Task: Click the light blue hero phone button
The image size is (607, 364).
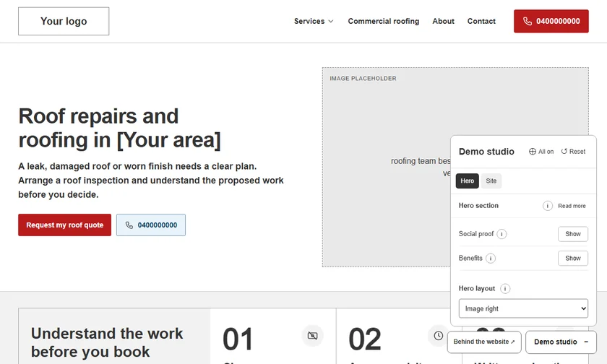Action: tap(151, 225)
